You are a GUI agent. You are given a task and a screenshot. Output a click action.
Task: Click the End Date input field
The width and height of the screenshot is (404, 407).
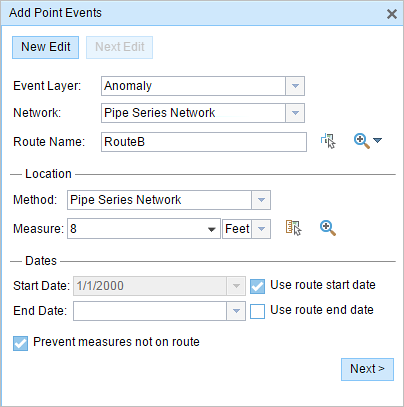150,311
